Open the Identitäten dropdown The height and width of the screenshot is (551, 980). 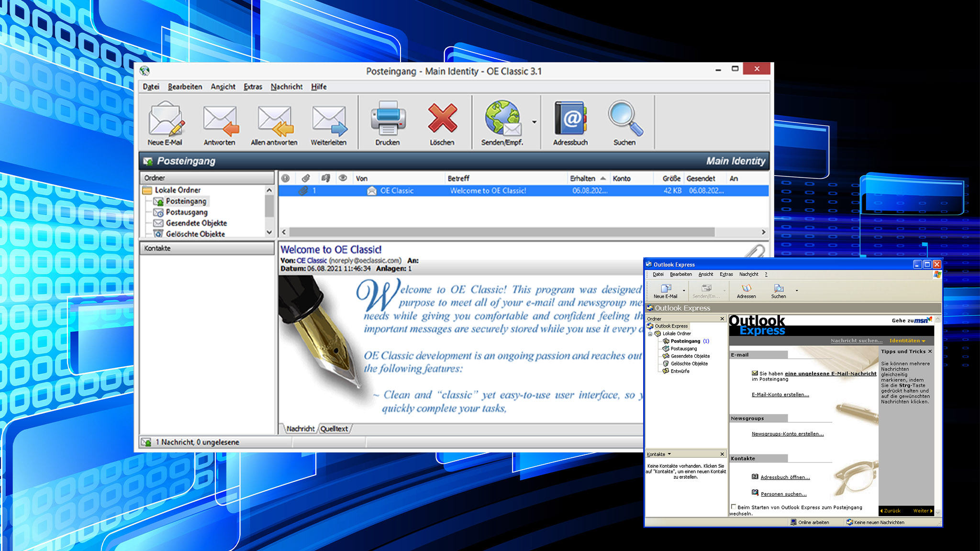(907, 341)
